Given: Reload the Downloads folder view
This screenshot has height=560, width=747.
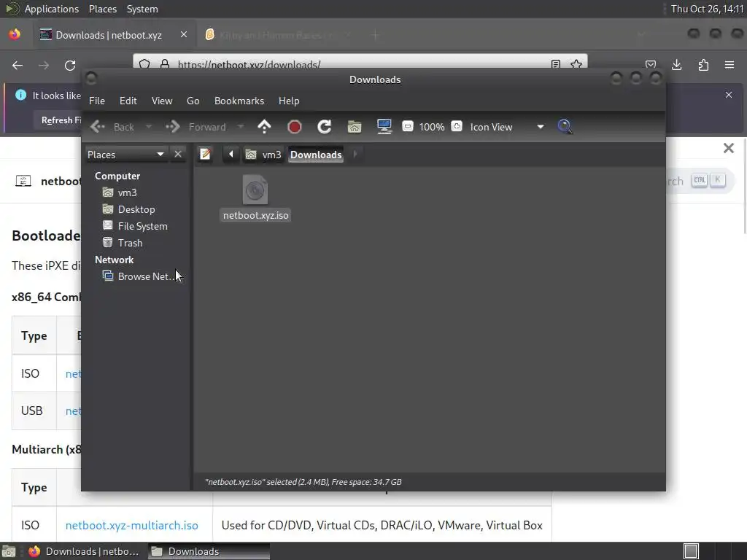Looking at the screenshot, I should click(325, 127).
